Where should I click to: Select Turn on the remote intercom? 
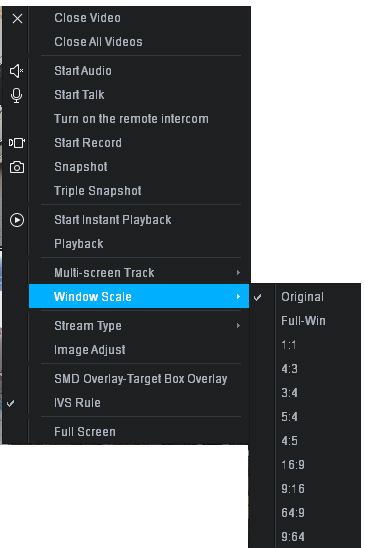pos(131,119)
